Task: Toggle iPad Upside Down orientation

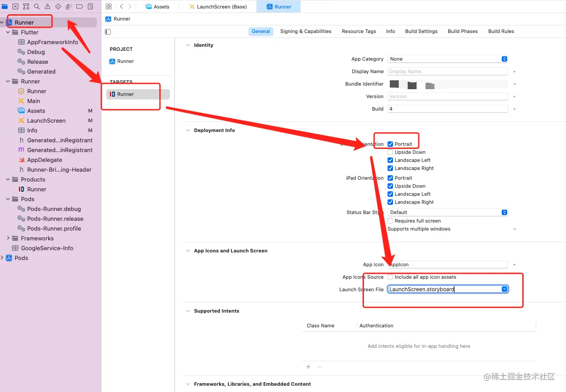Action: tap(390, 186)
